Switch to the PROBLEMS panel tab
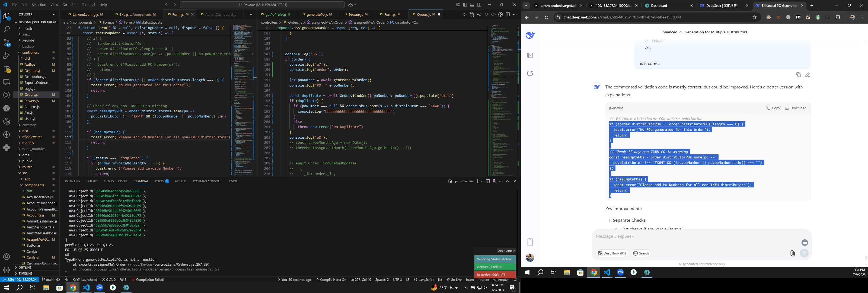868x293 pixels. click(x=72, y=181)
